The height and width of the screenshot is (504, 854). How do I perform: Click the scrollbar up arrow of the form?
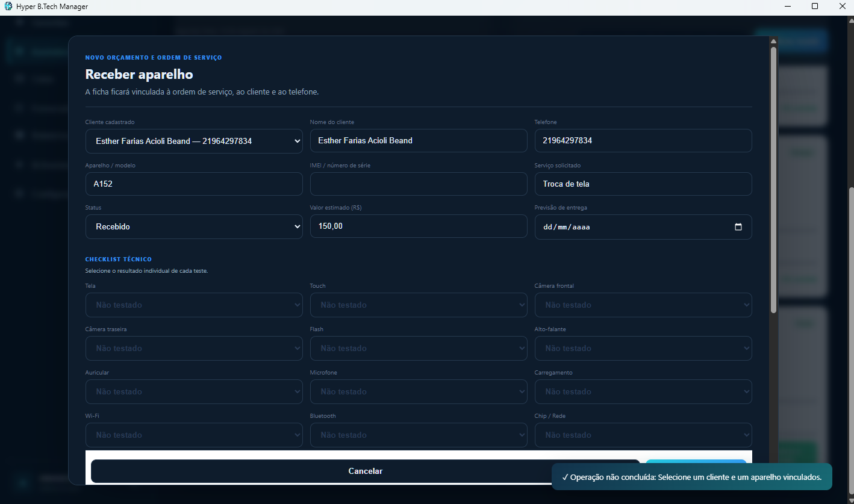tap(773, 42)
